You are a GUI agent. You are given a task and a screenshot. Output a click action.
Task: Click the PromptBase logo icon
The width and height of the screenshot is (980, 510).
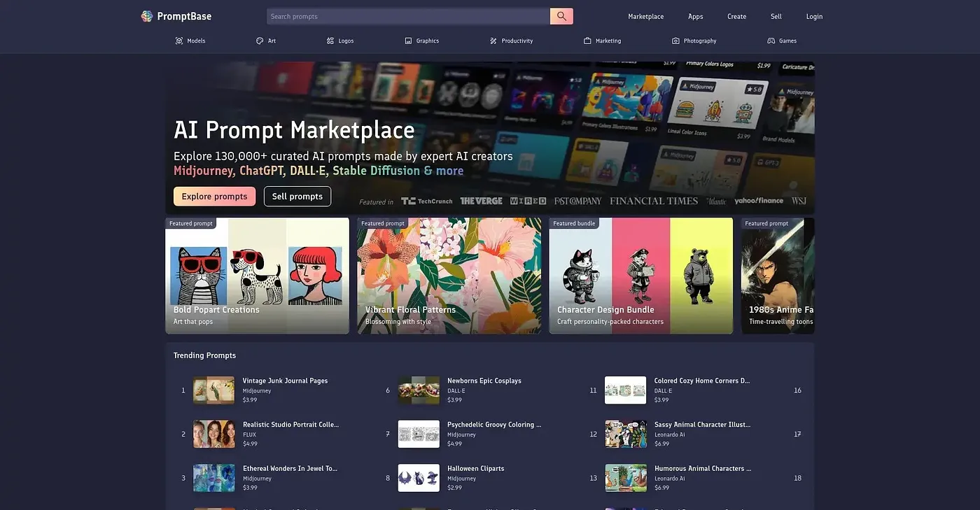147,16
